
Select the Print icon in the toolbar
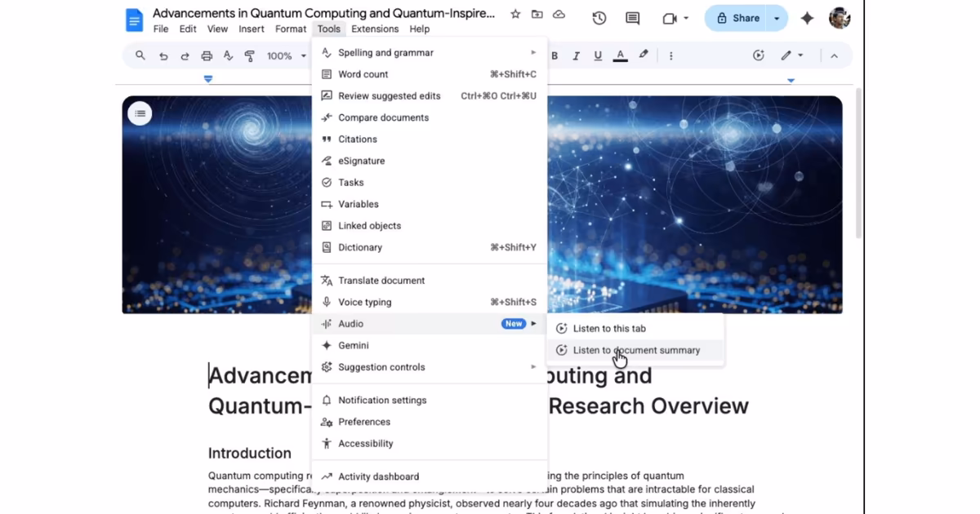pyautogui.click(x=207, y=55)
